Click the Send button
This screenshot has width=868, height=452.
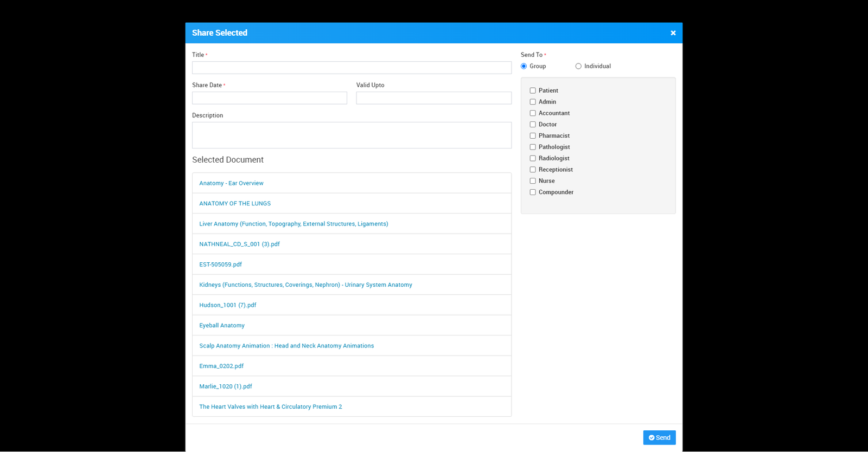[659, 437]
